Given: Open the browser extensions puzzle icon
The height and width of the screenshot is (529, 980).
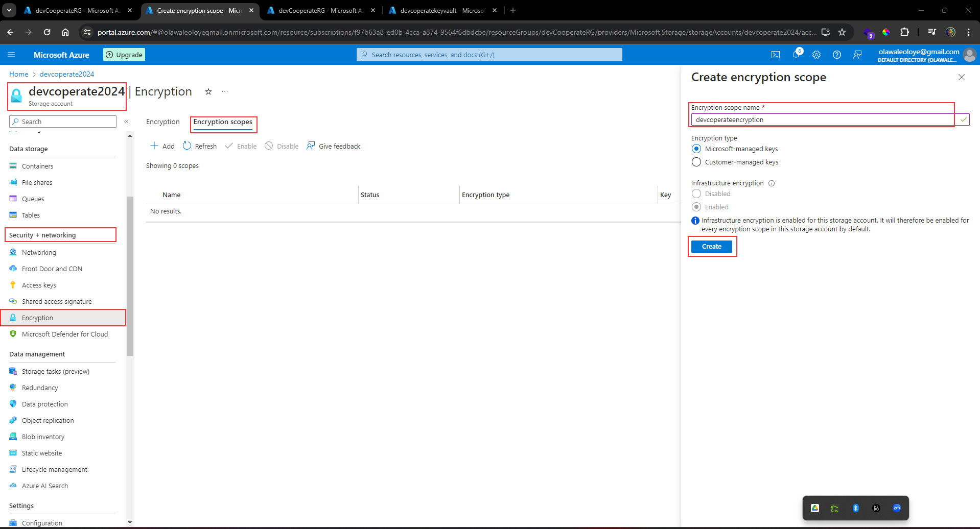Looking at the screenshot, I should 904,32.
